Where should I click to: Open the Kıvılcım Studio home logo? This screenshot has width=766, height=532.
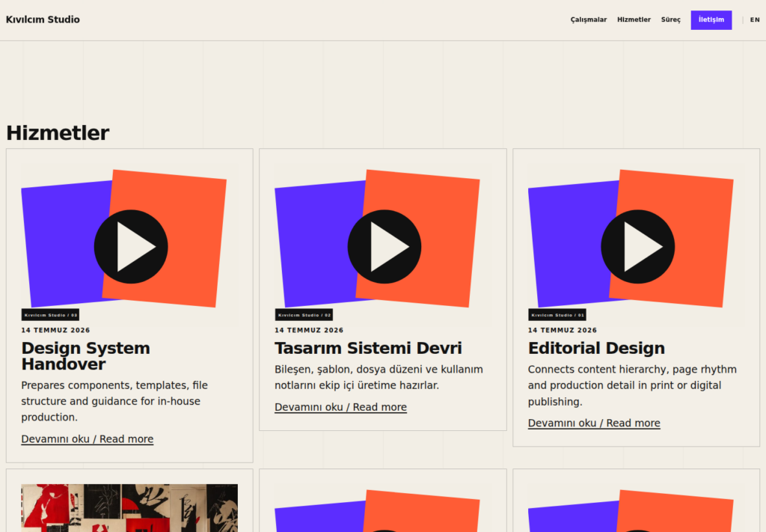point(43,19)
